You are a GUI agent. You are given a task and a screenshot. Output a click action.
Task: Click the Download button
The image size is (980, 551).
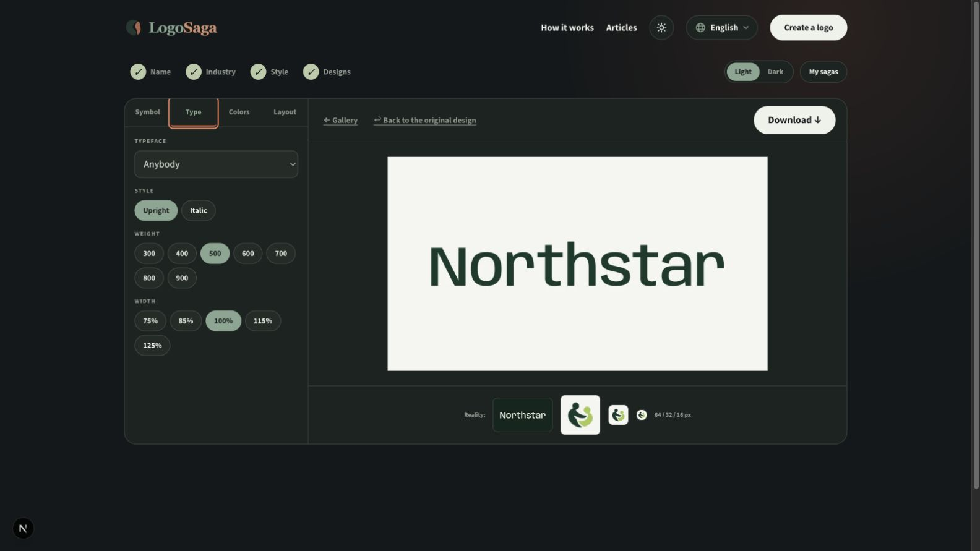click(x=794, y=120)
